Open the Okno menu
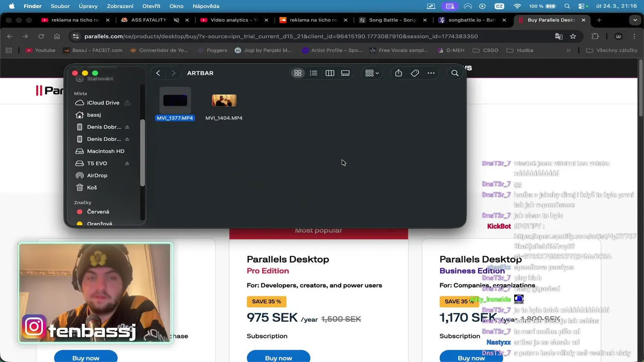644x362 pixels. pos(177,6)
